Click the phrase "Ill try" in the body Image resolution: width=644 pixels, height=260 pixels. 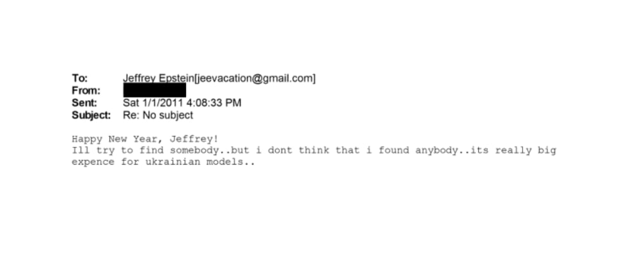[91, 150]
